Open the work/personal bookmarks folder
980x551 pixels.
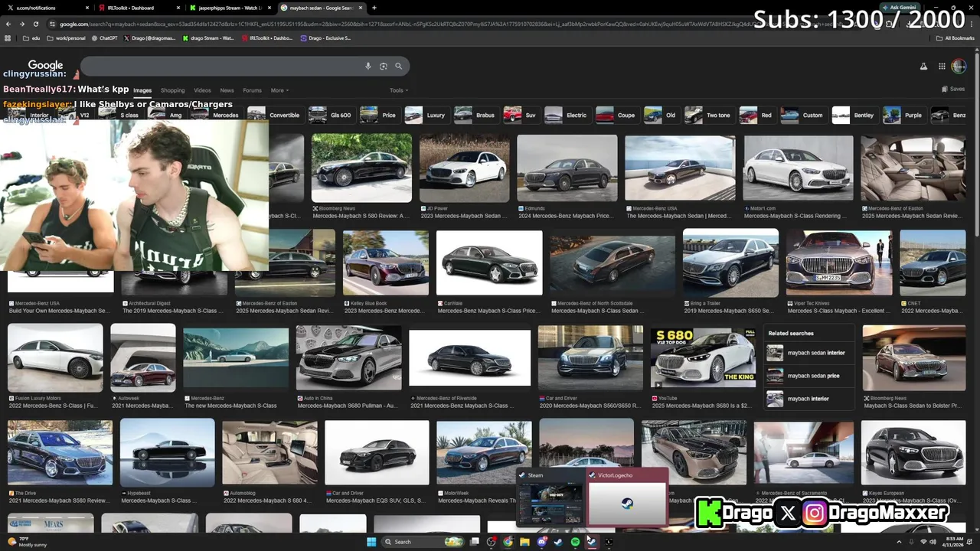[x=66, y=37]
